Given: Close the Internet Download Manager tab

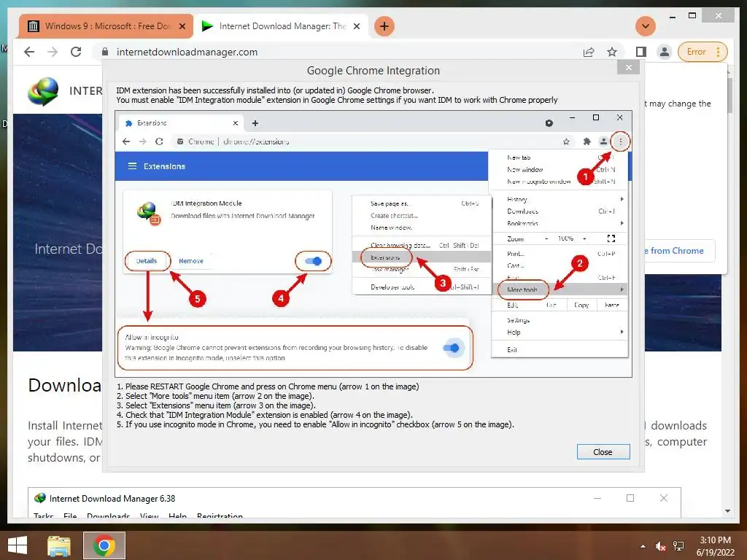Looking at the screenshot, I should 356,26.
